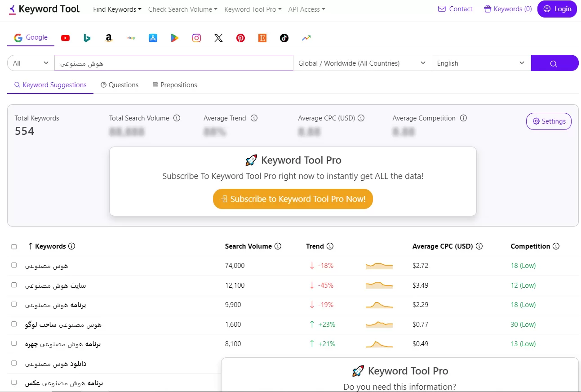
Task: Check the box for برنامه هوش مصنوعی عکس
Action: point(14,383)
